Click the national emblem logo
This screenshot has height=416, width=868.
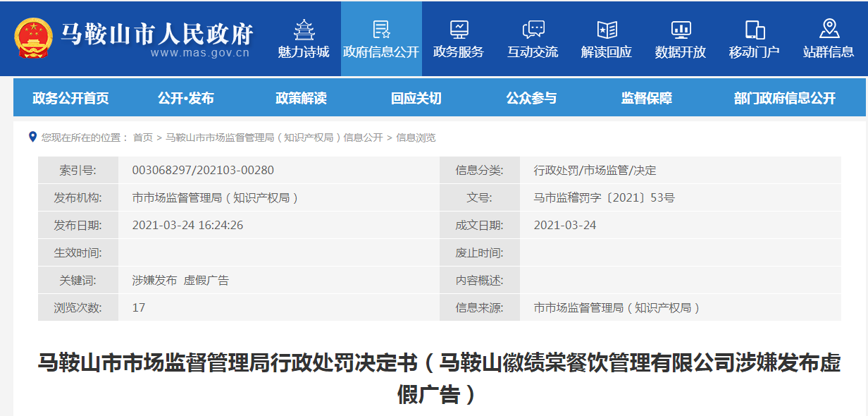34,38
